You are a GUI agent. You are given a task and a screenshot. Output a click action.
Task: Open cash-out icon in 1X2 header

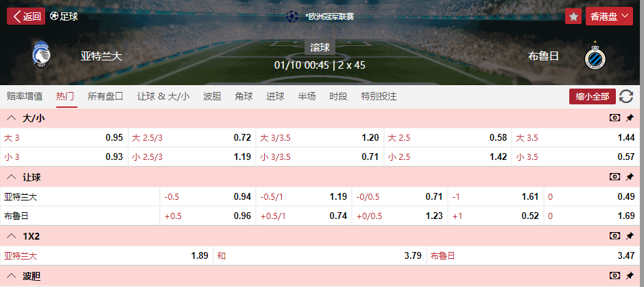615,236
